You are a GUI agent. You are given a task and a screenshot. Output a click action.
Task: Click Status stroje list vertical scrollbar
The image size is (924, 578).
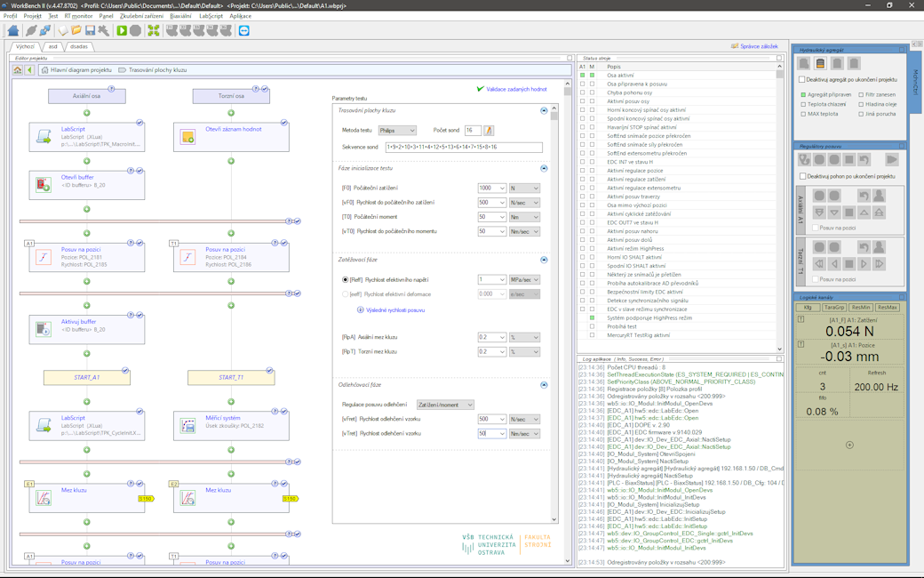coord(779,209)
